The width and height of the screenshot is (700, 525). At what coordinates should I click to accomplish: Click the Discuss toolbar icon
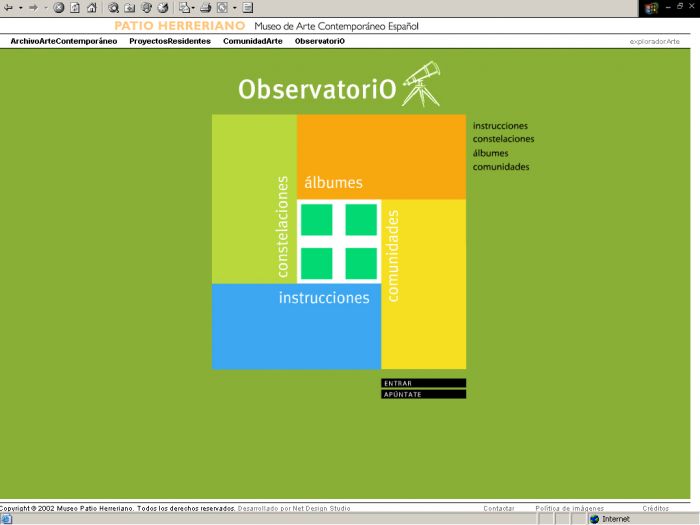tap(248, 8)
